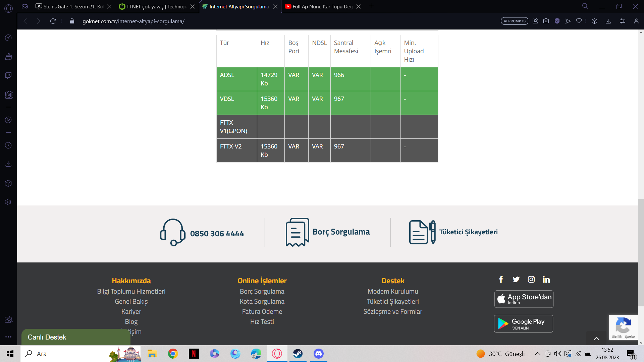Expand the system tray hidden icons chevron

click(537, 354)
